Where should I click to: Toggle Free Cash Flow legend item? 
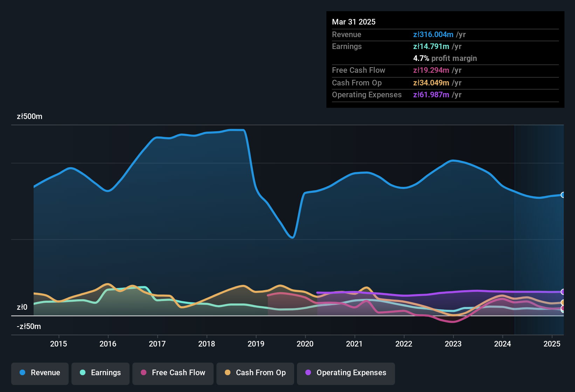173,373
